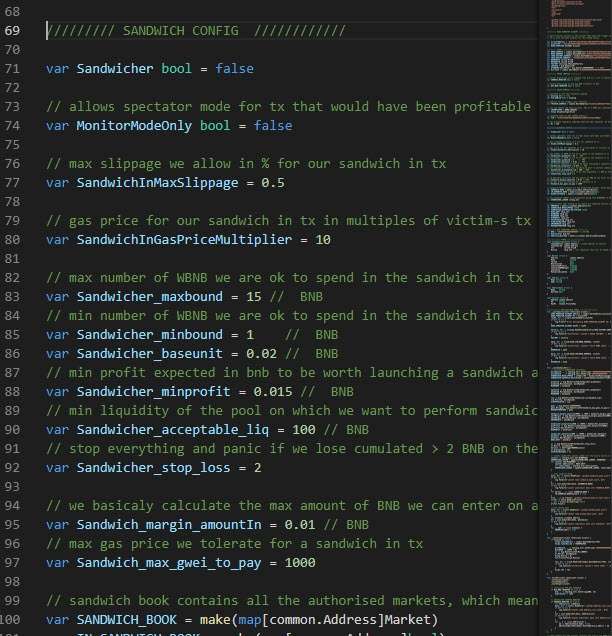The width and height of the screenshot is (612, 636).
Task: Click the Sandwich_max_gwei_to_pay identifier
Action: (x=169, y=563)
